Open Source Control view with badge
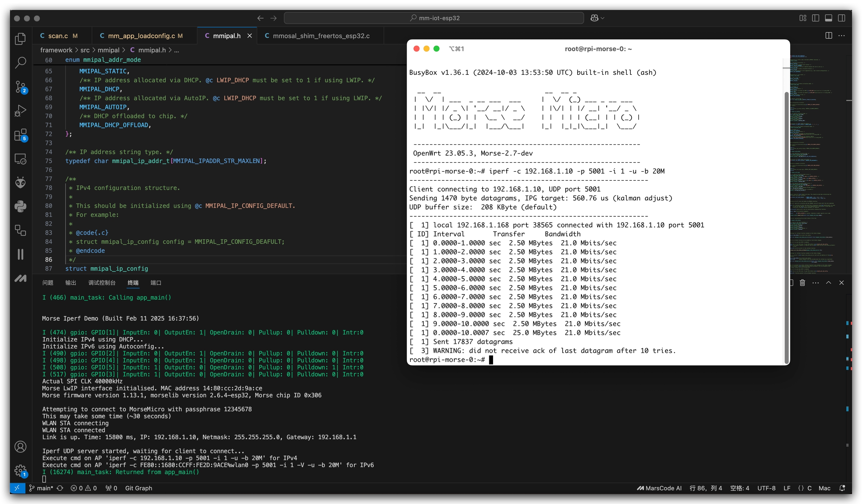Image resolution: width=862 pixels, height=504 pixels. (20, 87)
